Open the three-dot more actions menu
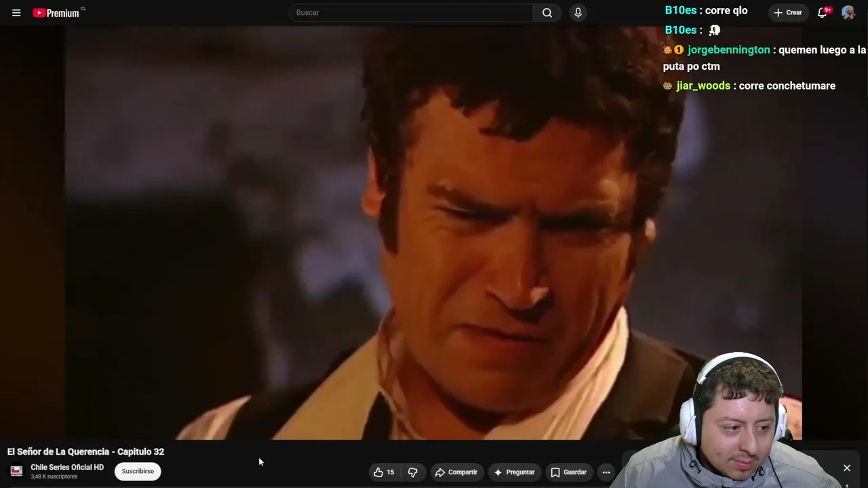Viewport: 868px width, 488px height. pos(606,472)
